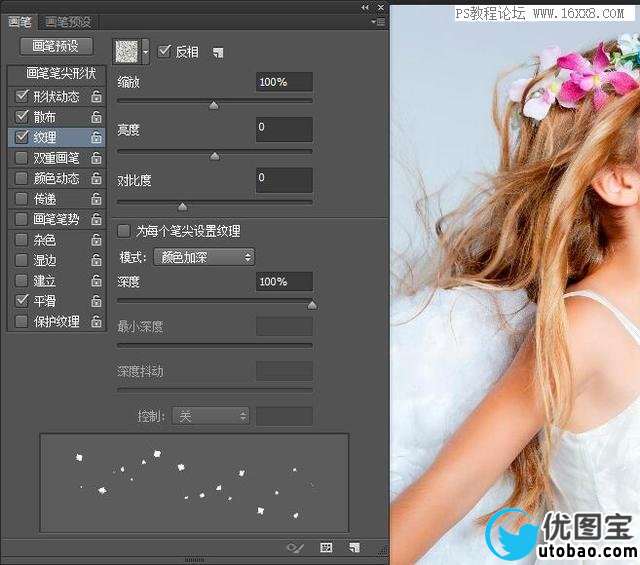The height and width of the screenshot is (565, 640).
Task: Click the lock icon next to 平滑
Action: click(x=96, y=301)
